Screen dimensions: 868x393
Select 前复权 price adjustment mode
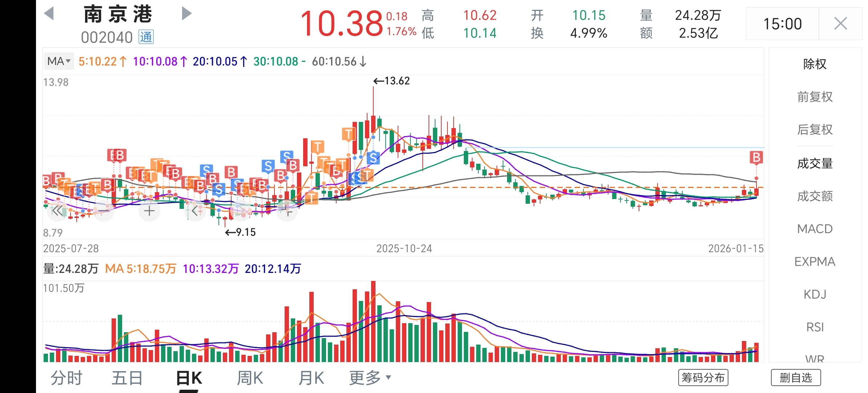(815, 97)
